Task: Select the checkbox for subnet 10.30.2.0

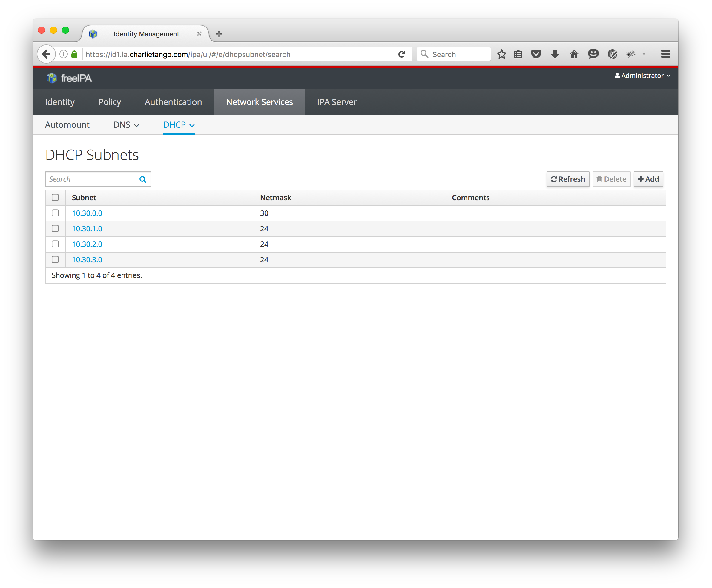Action: pos(55,244)
